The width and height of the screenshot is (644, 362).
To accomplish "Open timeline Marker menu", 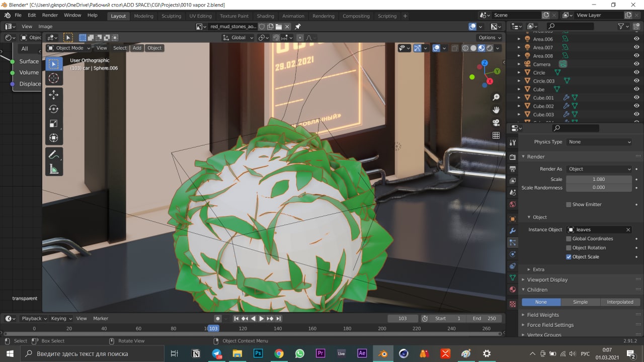I will 101,318.
